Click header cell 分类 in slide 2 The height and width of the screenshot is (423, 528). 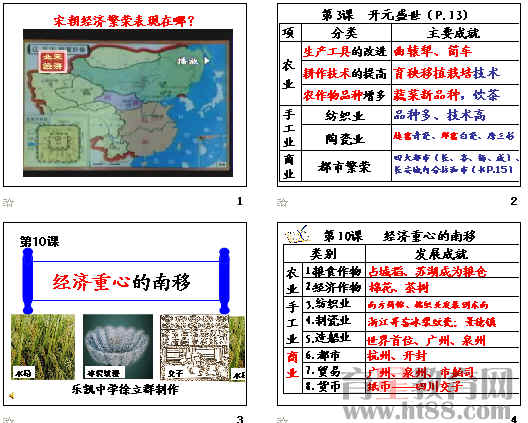click(x=346, y=33)
